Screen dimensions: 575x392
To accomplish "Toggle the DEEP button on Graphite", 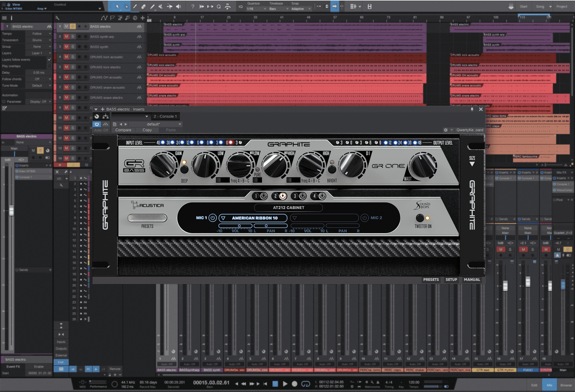I will pyautogui.click(x=184, y=170).
